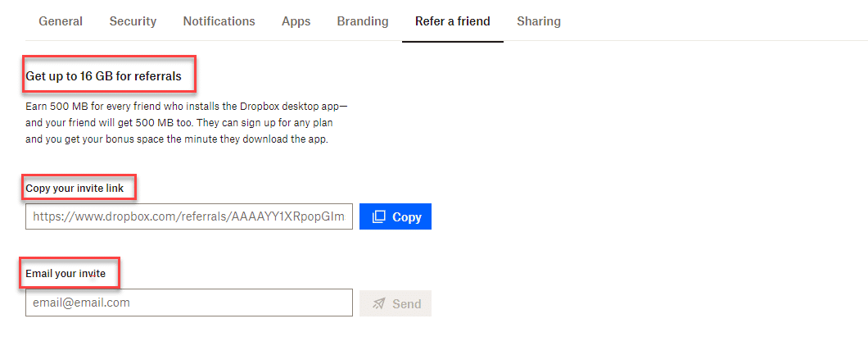Go to the Notifications tab
The height and width of the screenshot is (346, 868).
tap(219, 21)
